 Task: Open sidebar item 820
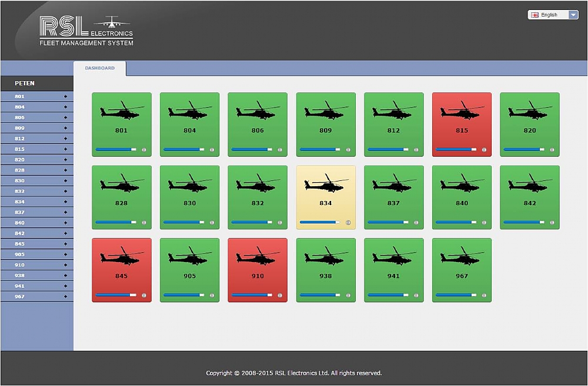(x=37, y=160)
